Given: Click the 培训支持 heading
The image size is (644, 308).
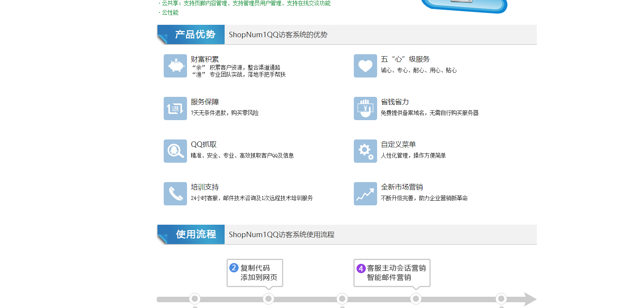Looking at the screenshot, I should click(x=205, y=187).
